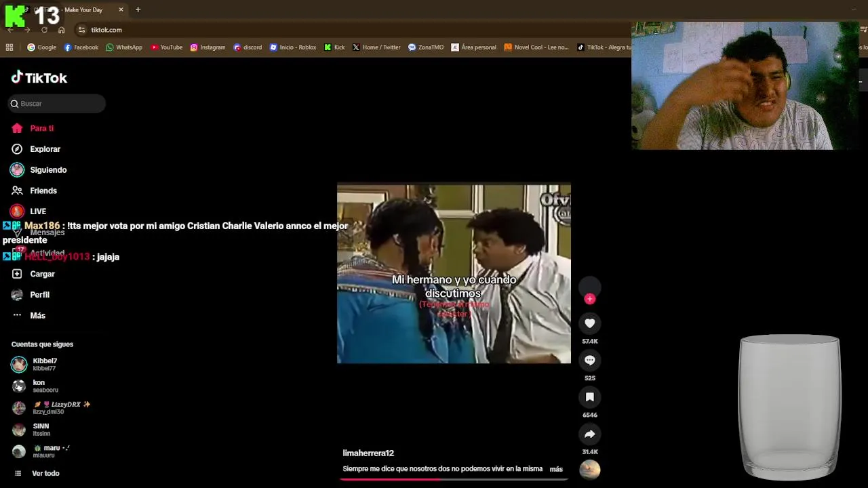
Task: Open the TikTok logo home link
Action: pyautogui.click(x=39, y=78)
